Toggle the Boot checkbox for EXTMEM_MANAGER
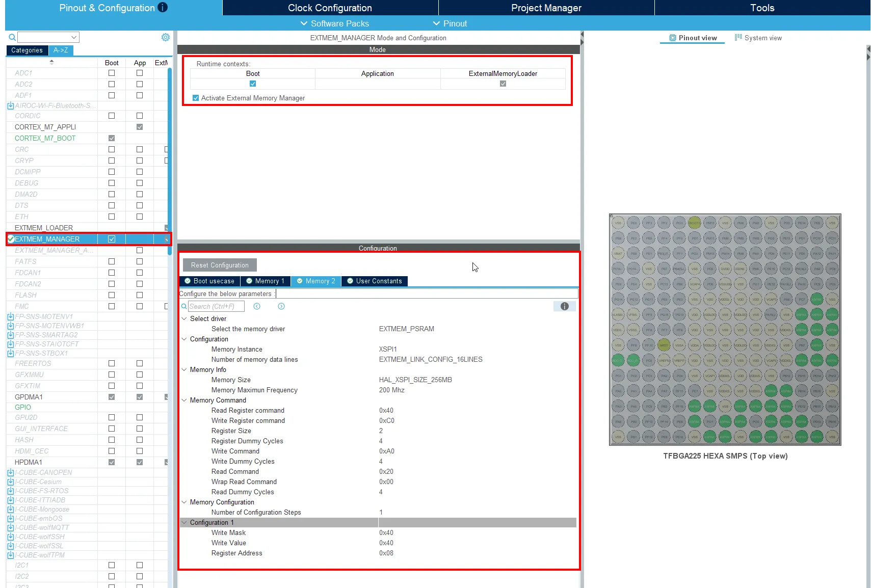The width and height of the screenshot is (871, 588). coord(112,239)
